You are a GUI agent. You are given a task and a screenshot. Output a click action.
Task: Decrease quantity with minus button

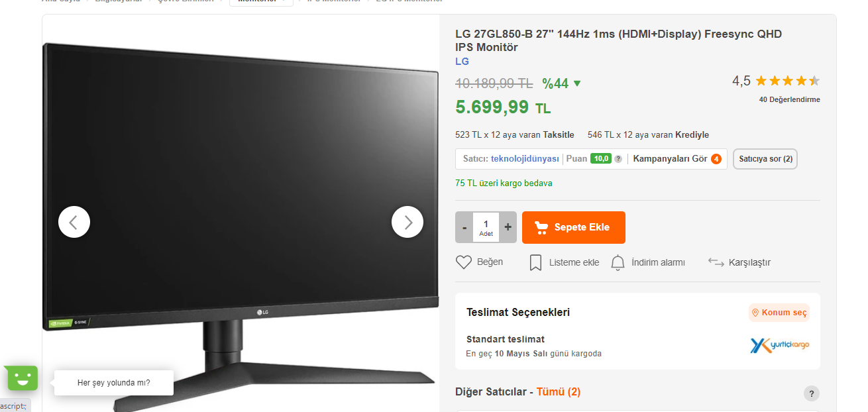(x=464, y=227)
